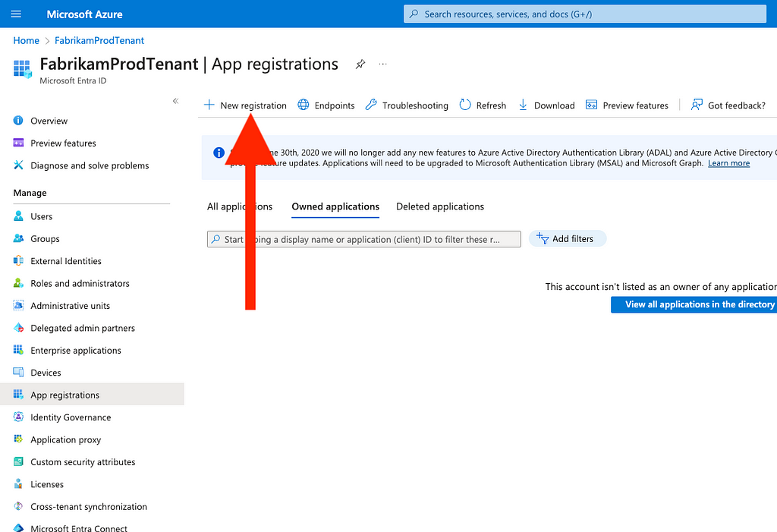
Task: Click the FabrikamProdTenant breadcrumb link
Action: tap(99, 41)
